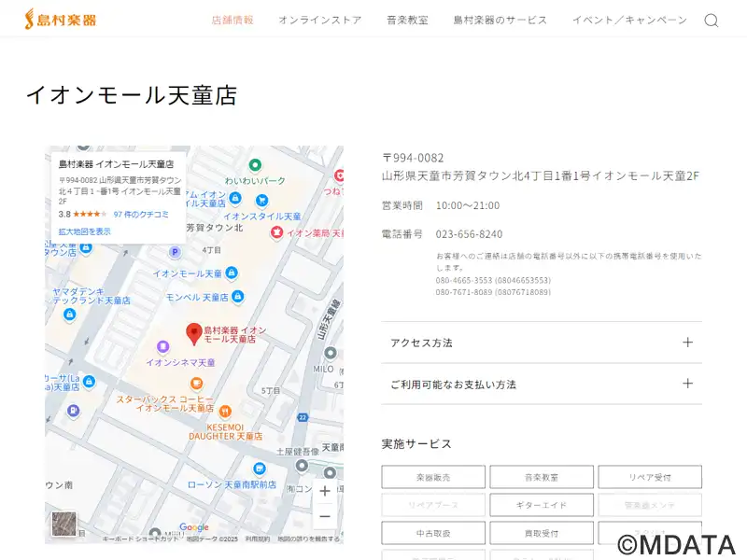Click the 音楽教室 service button under 実施サービス

(x=542, y=477)
